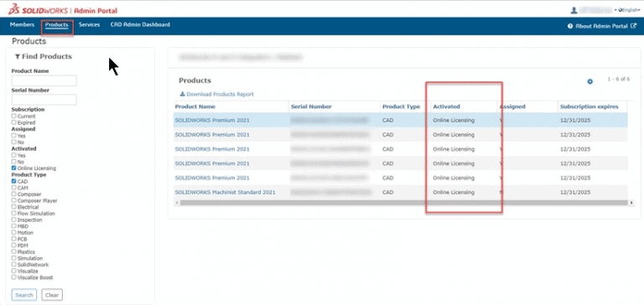Check the PCB checkbox
644x305 pixels.
(14, 239)
